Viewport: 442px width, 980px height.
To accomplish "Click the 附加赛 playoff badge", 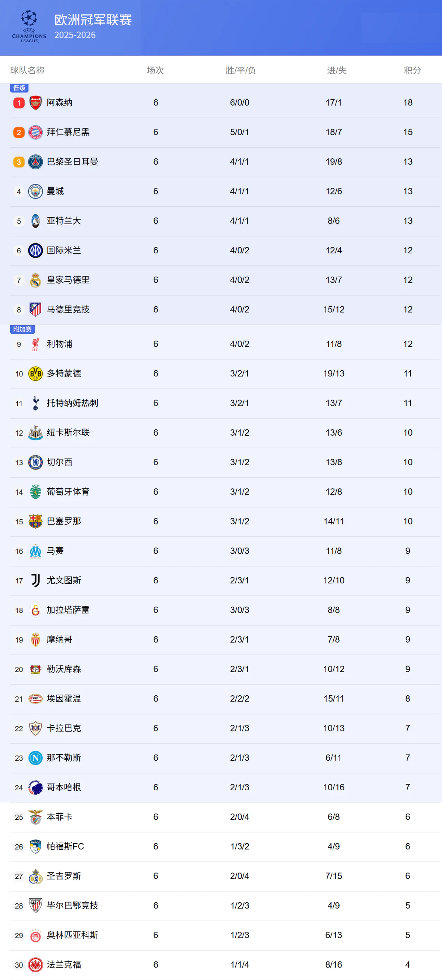I will pyautogui.click(x=22, y=330).
